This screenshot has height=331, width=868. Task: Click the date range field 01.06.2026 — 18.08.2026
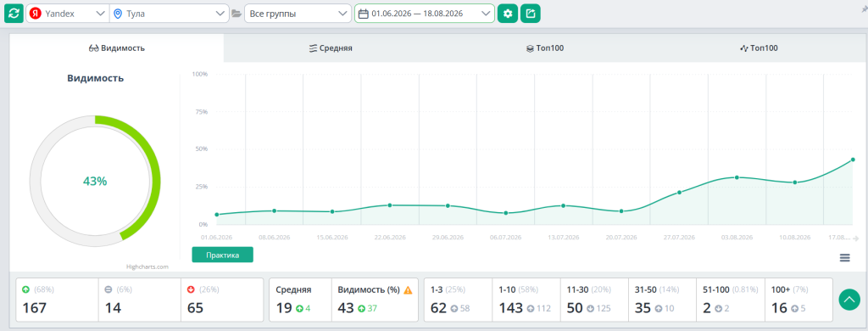click(425, 14)
